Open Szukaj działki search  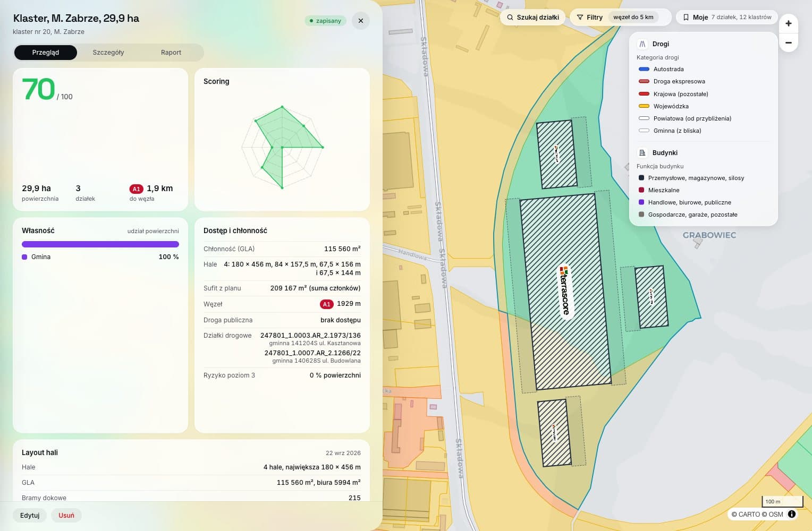[533, 18]
